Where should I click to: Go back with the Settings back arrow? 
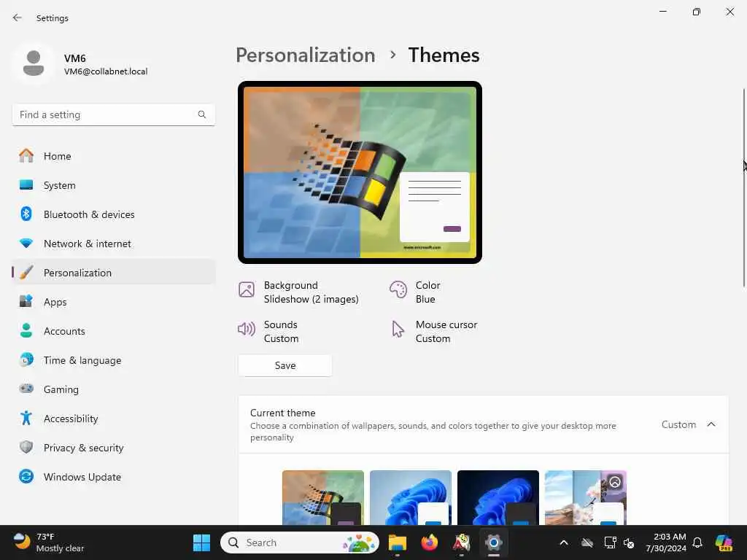pyautogui.click(x=18, y=17)
